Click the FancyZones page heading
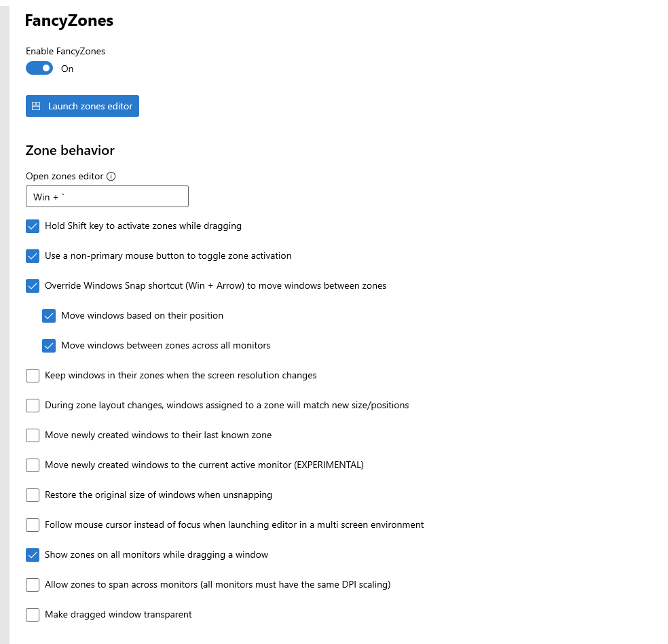This screenshot has height=644, width=668. (69, 20)
